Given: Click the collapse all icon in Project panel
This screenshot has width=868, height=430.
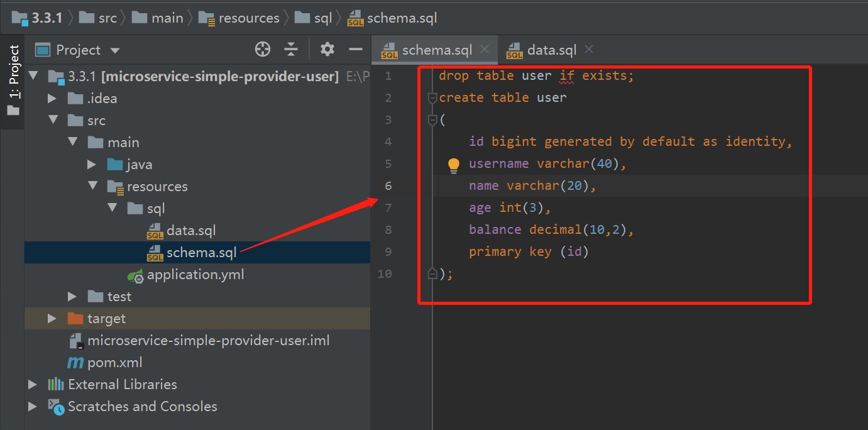Looking at the screenshot, I should 291,50.
